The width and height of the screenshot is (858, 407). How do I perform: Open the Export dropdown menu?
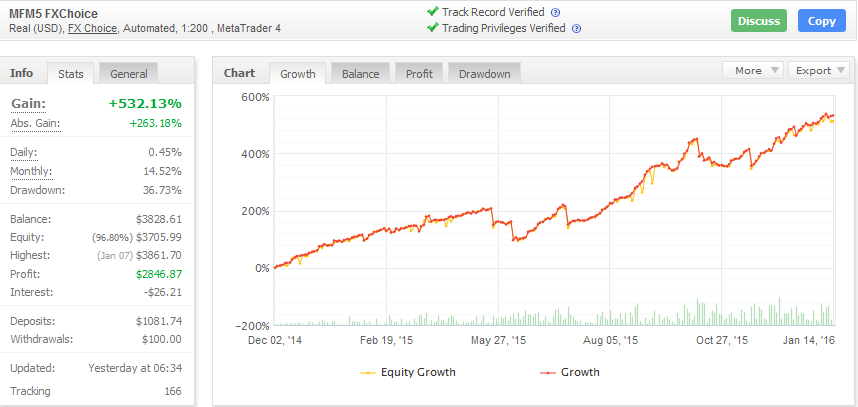pos(819,70)
